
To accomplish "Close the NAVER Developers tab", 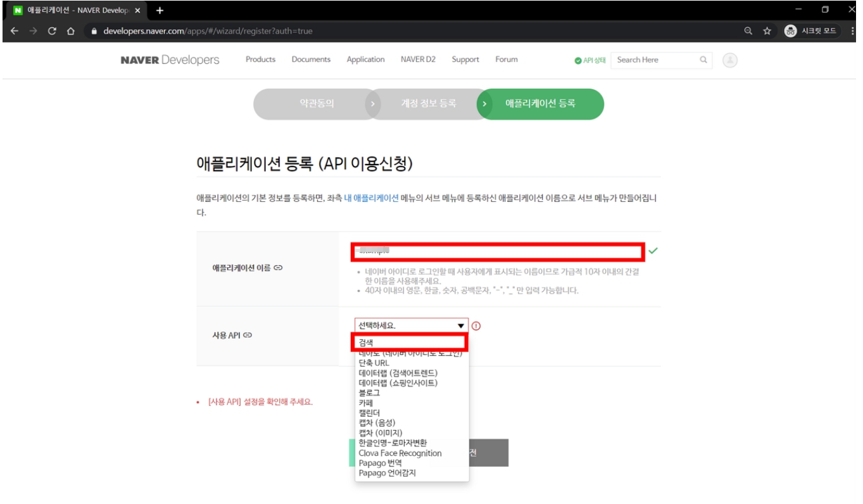I will point(137,11).
